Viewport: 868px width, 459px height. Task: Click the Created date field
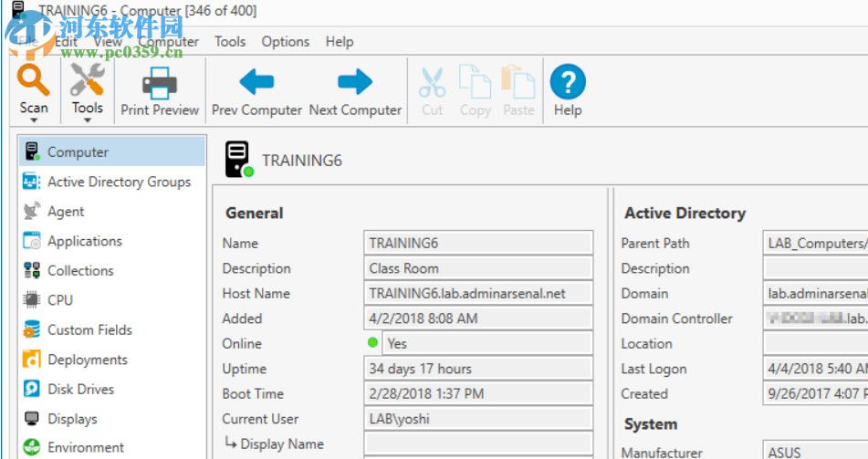815,393
